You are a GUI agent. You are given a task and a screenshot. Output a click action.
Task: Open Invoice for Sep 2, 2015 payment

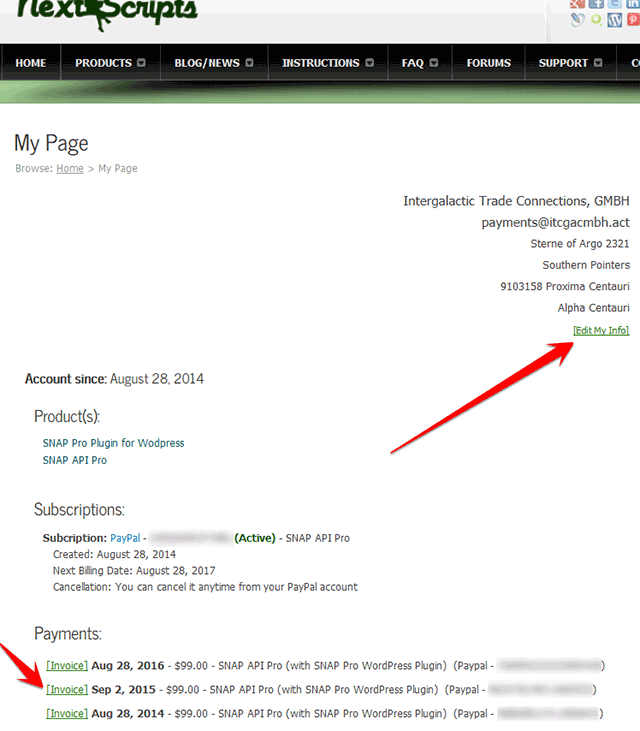point(67,690)
